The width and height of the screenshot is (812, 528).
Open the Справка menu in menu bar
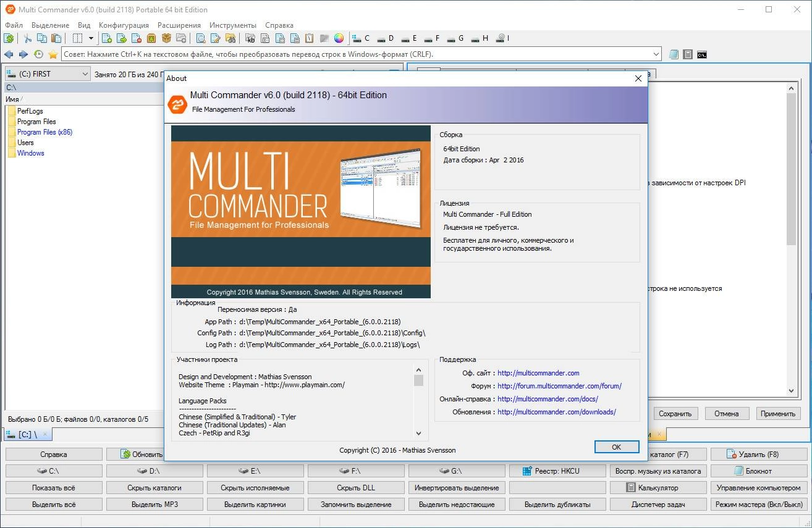point(279,25)
